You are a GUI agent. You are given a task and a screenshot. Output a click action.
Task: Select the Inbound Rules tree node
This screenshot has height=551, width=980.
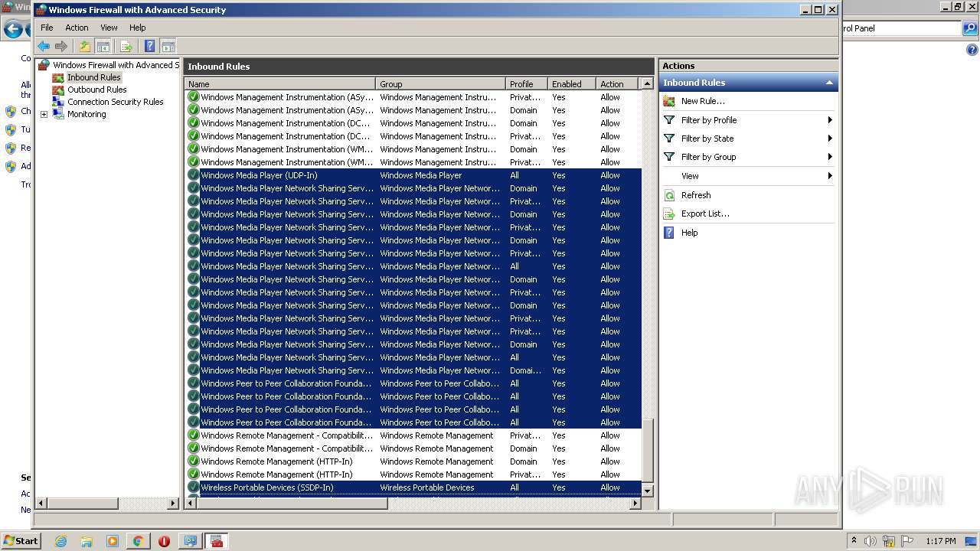pos(93,77)
